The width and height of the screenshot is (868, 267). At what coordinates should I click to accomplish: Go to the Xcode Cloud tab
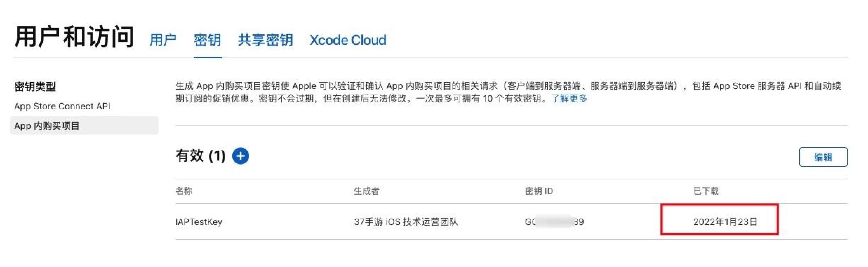(x=348, y=40)
